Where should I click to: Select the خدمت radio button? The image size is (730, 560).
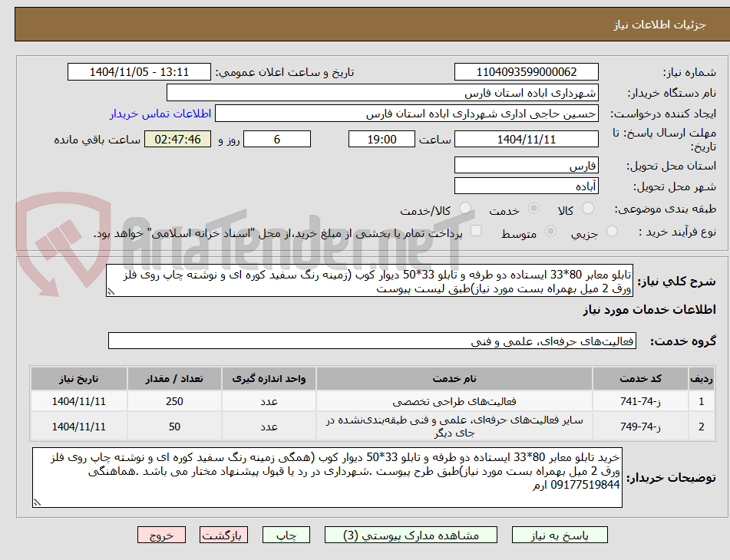point(533,209)
